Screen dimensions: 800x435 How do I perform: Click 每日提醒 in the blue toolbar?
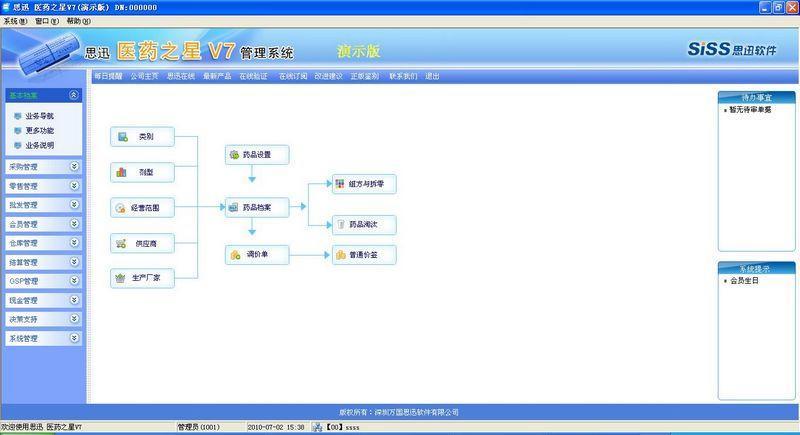[x=108, y=76]
